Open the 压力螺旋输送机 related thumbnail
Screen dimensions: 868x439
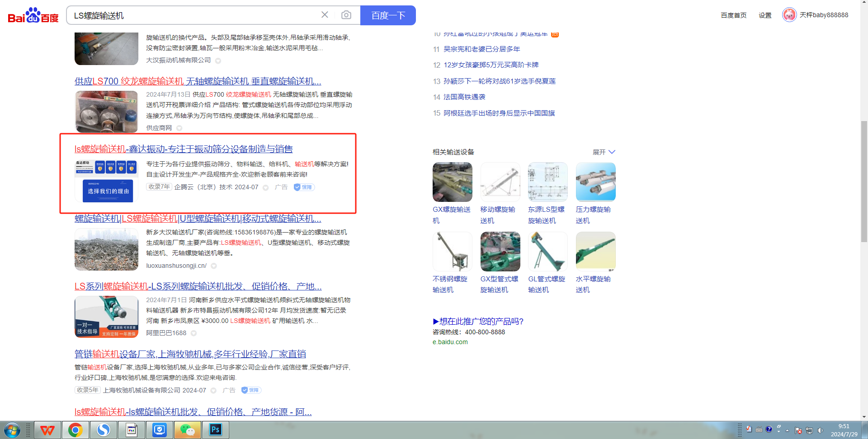pyautogui.click(x=596, y=182)
